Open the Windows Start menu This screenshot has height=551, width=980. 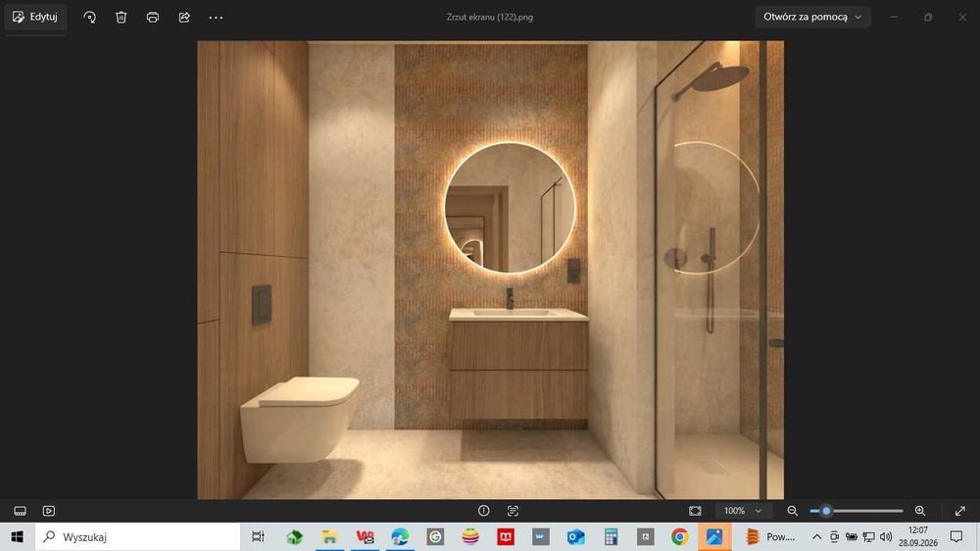pos(18,536)
